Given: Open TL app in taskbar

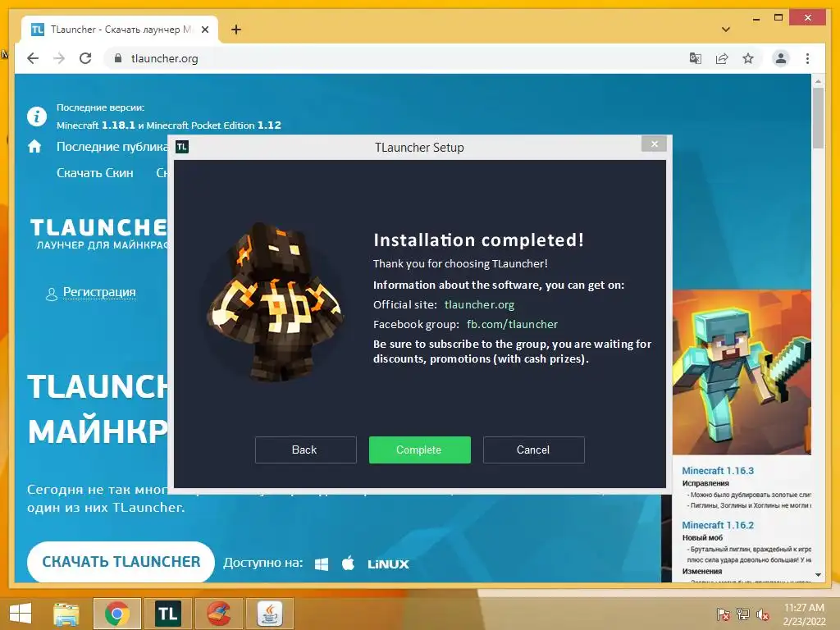Looking at the screenshot, I should pyautogui.click(x=167, y=614).
